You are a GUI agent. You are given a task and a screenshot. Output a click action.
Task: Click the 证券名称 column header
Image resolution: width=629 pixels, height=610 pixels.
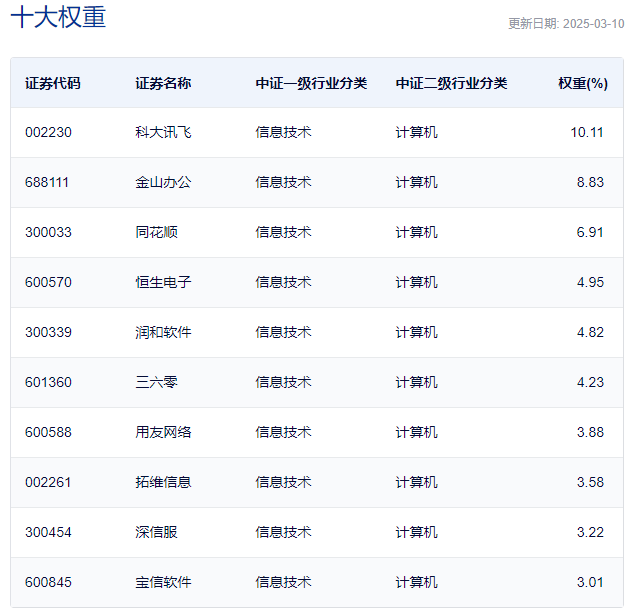coord(163,83)
